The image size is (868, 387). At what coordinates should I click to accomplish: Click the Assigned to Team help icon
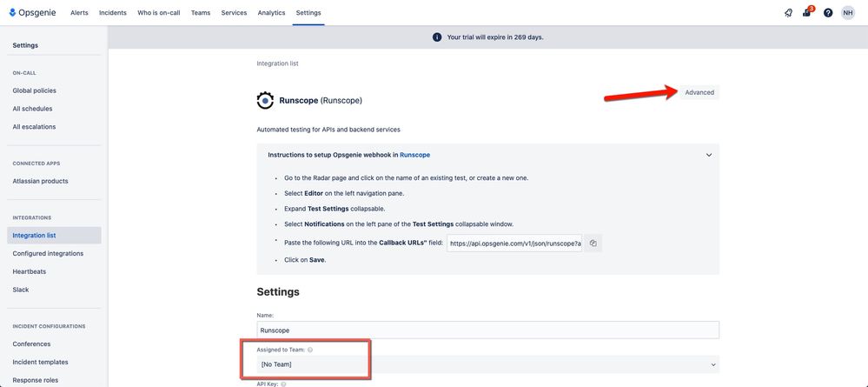pos(310,350)
